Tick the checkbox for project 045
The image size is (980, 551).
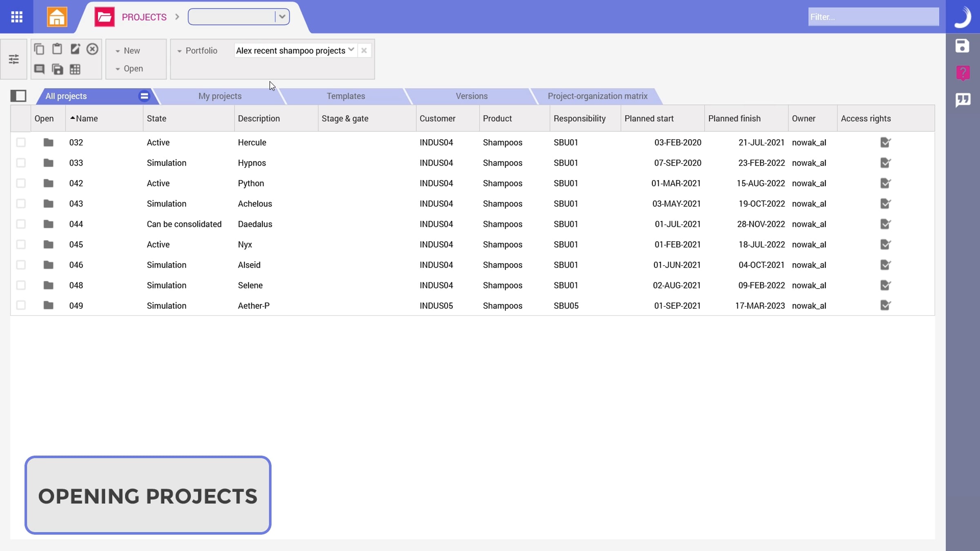coord(21,244)
